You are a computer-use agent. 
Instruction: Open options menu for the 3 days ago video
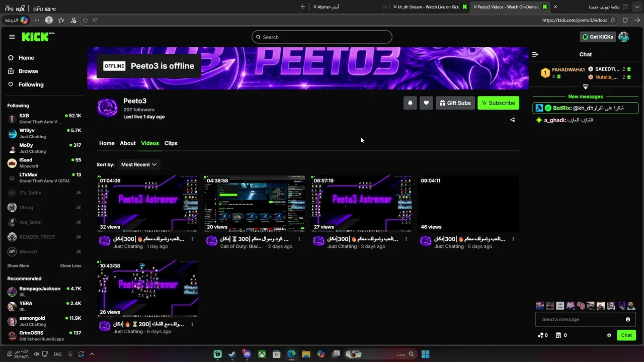point(406,239)
